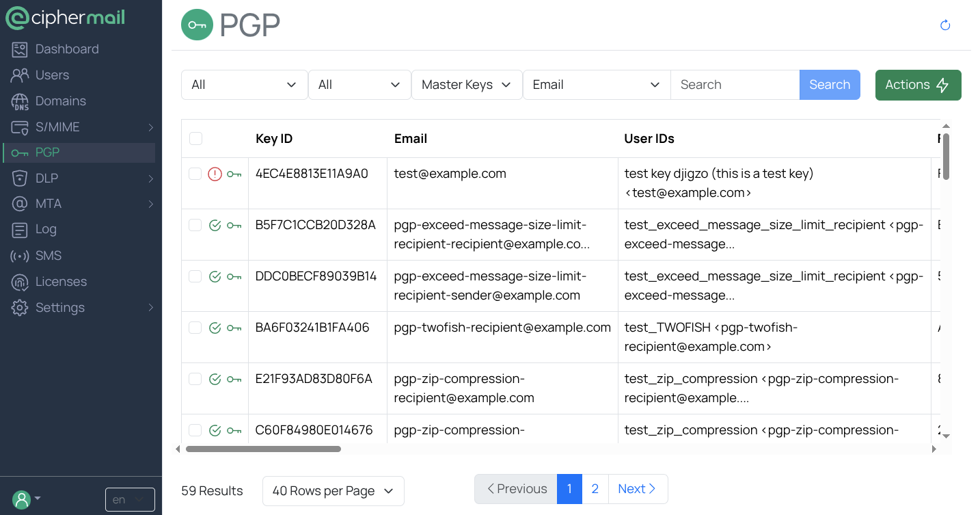This screenshot has width=980, height=515.
Task: Select the checkbox for key E21F93AD83D80F6A
Action: [195, 380]
